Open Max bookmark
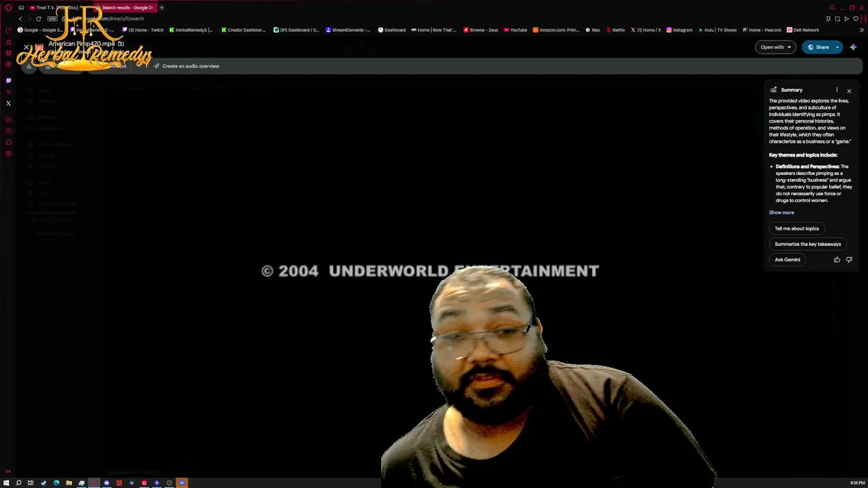 click(593, 30)
